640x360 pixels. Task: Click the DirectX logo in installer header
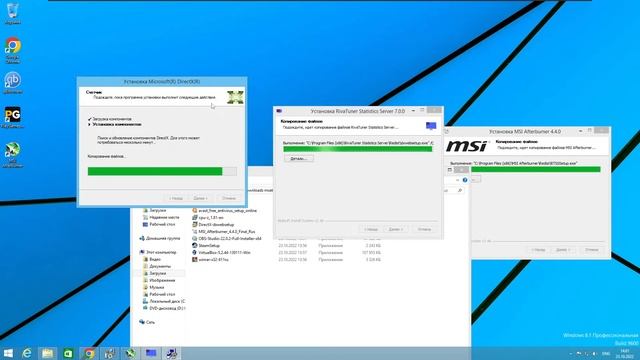point(235,97)
